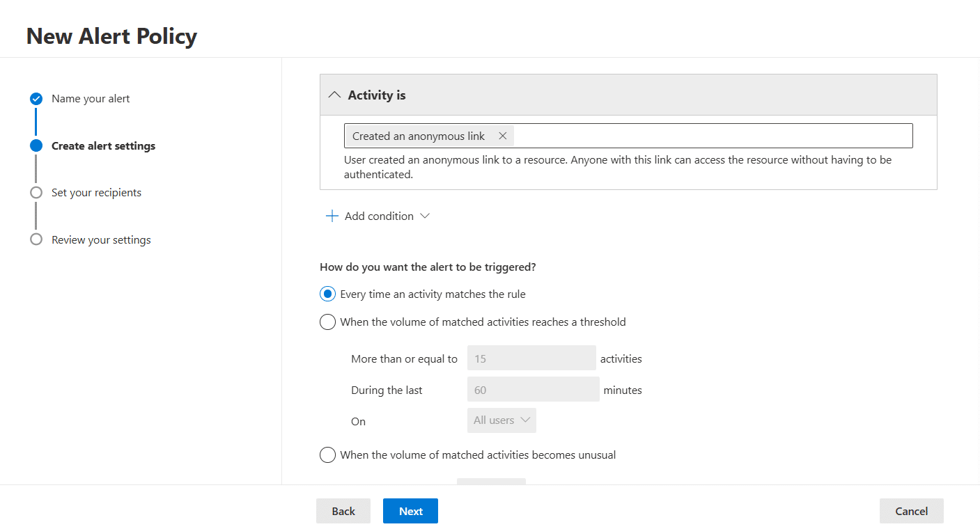980x529 pixels.
Task: Remove the 'Created an anonymous link' tag
Action: point(502,136)
